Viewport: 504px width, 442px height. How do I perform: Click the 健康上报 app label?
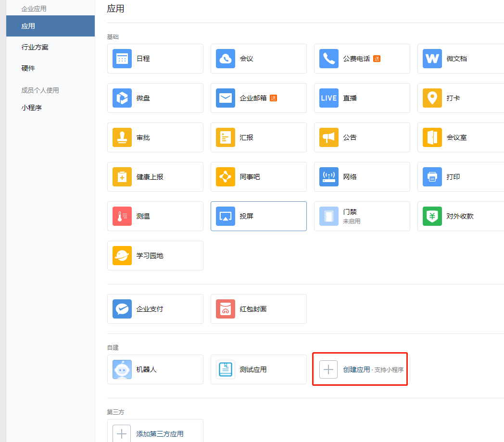tap(150, 177)
